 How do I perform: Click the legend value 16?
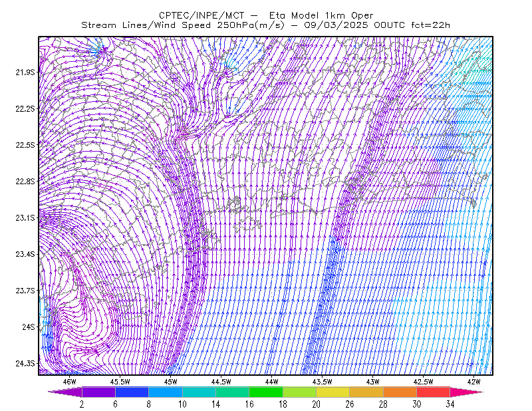tap(249, 404)
